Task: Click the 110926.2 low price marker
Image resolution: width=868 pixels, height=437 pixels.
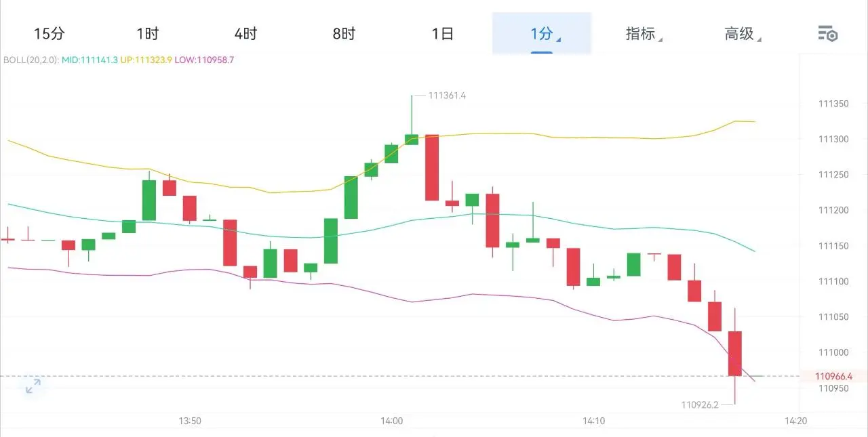Action: (699, 404)
